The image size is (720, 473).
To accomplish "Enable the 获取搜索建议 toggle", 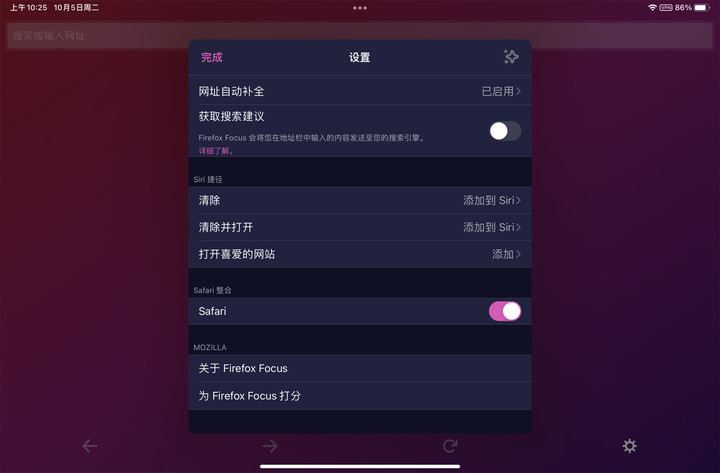I will (505, 131).
